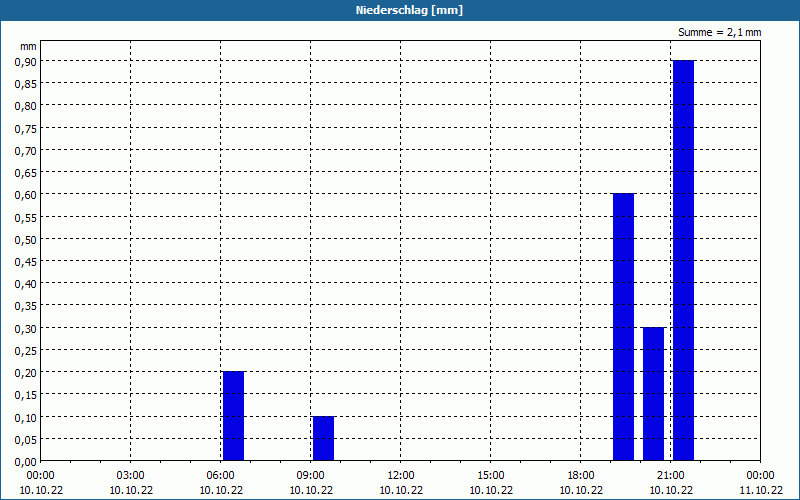Select the 0,60 mm bar after 18:00
The image size is (800, 500).
point(623,327)
